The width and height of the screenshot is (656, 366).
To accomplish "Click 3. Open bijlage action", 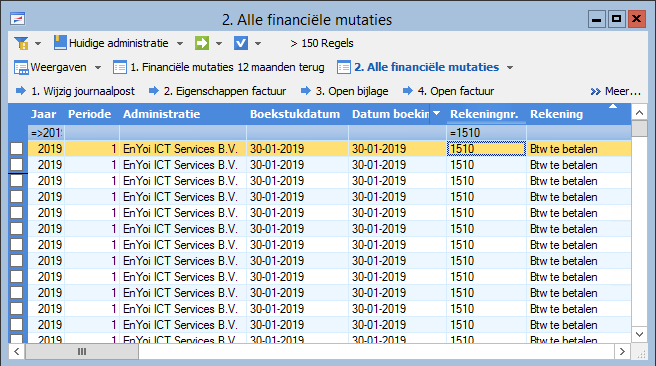I will coord(352,91).
